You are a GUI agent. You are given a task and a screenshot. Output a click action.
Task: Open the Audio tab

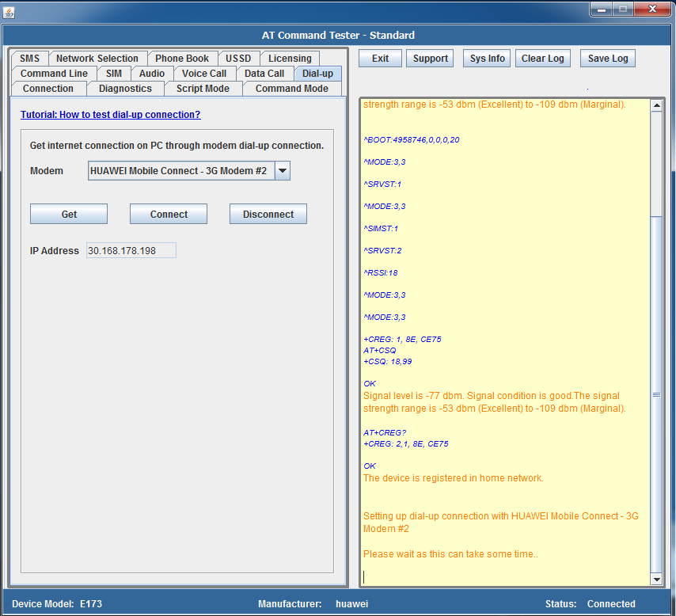pos(152,74)
